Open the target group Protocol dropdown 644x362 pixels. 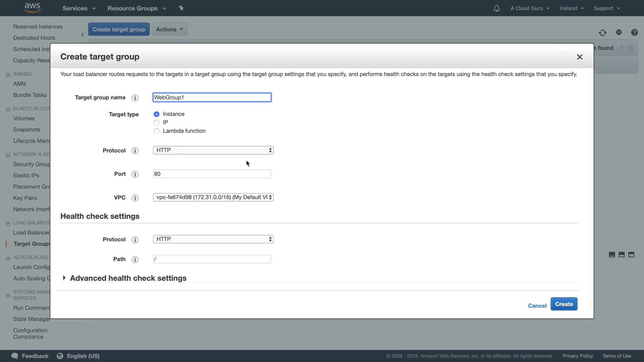click(213, 150)
